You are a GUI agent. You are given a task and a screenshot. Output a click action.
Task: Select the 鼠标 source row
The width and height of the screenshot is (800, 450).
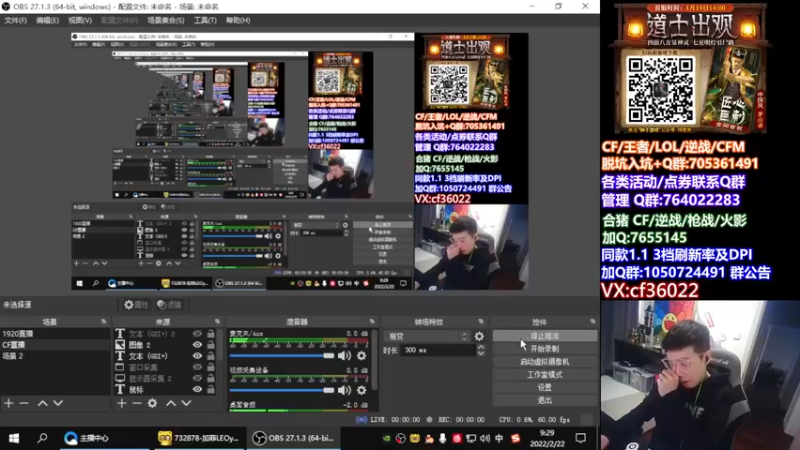166,389
